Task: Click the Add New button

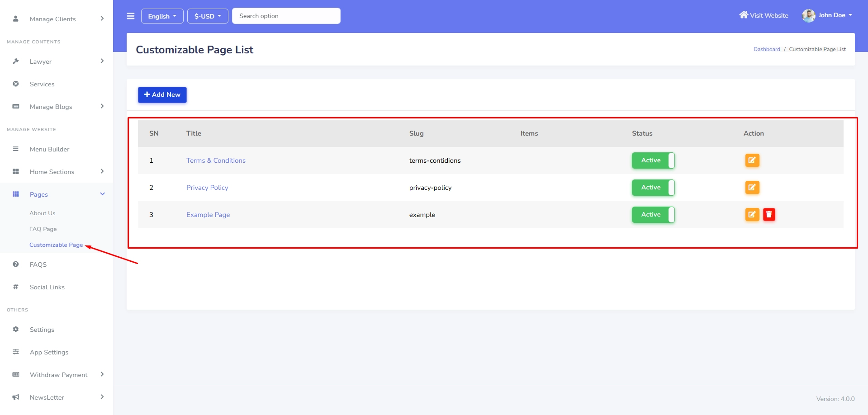Action: [162, 95]
